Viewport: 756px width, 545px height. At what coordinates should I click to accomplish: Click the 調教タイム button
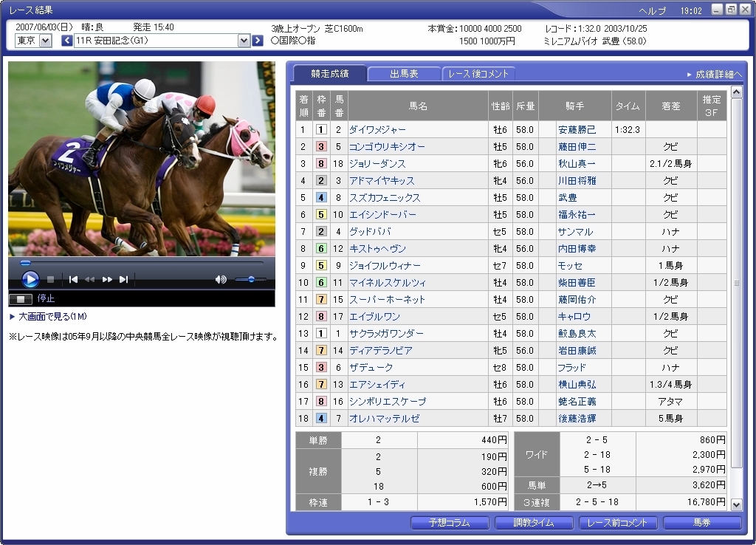point(534,523)
